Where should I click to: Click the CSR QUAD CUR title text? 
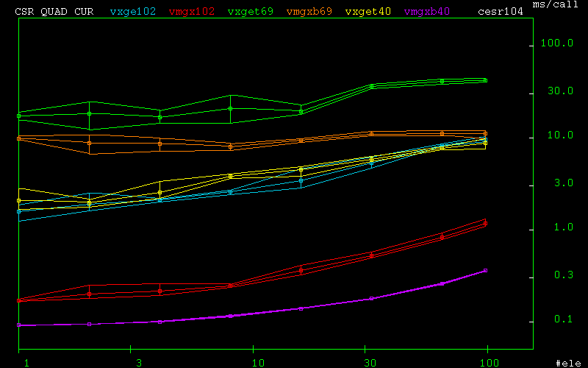click(x=54, y=11)
